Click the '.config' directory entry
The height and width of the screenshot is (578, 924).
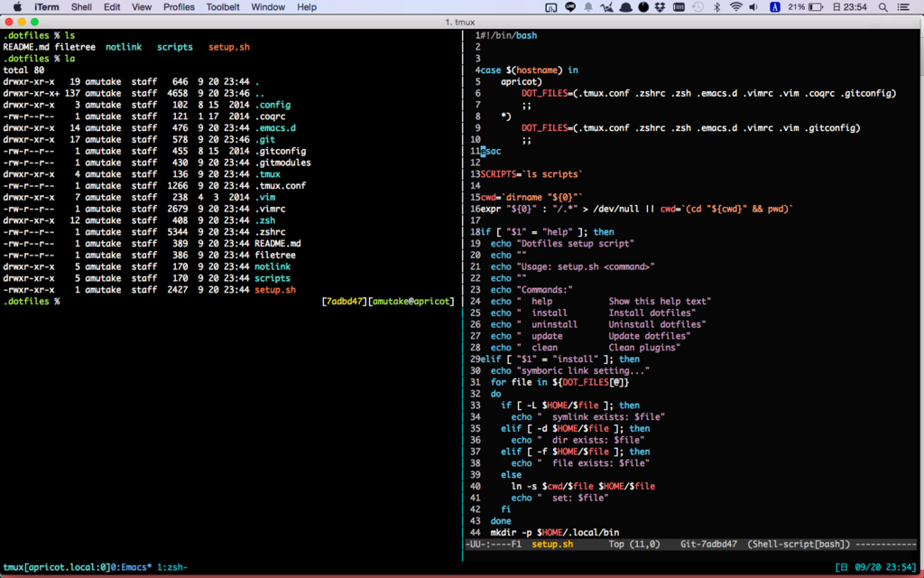(273, 105)
